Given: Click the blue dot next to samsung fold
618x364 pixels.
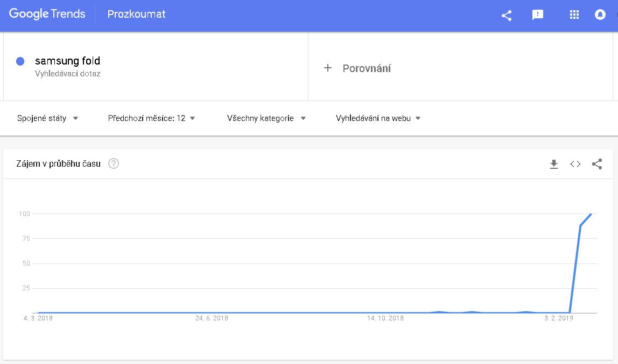Looking at the screenshot, I should (20, 61).
